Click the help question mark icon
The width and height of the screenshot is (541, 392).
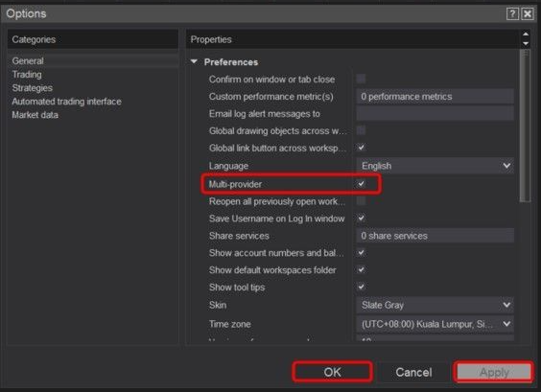512,13
